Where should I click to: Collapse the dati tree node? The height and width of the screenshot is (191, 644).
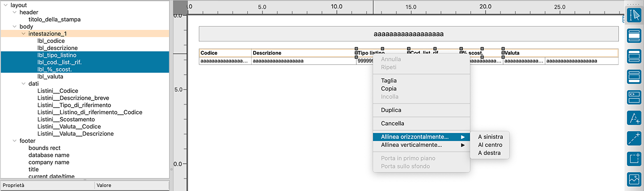point(24,84)
